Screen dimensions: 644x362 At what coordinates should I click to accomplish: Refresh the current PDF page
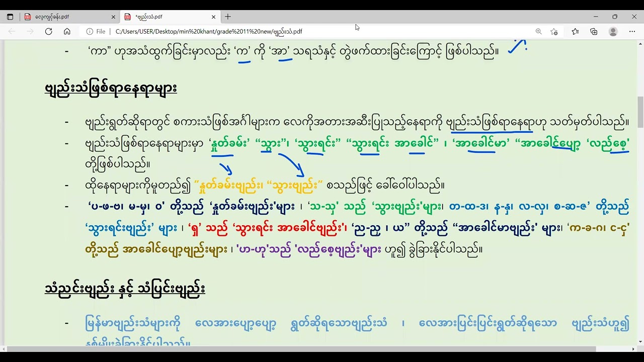click(x=48, y=31)
